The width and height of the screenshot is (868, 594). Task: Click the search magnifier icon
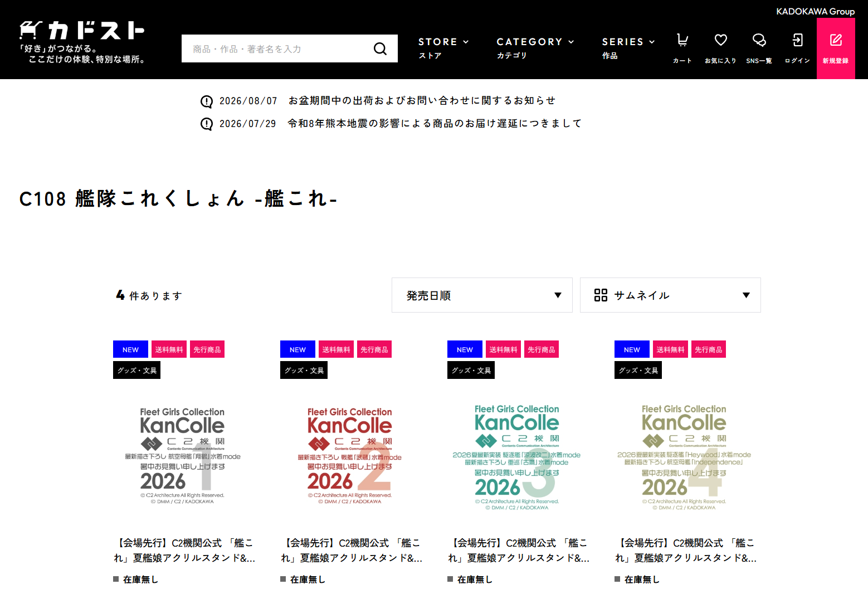click(x=380, y=49)
